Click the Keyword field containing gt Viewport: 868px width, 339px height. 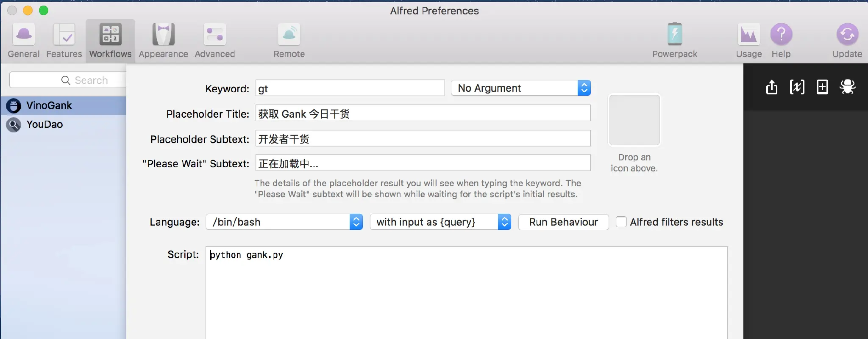350,88
